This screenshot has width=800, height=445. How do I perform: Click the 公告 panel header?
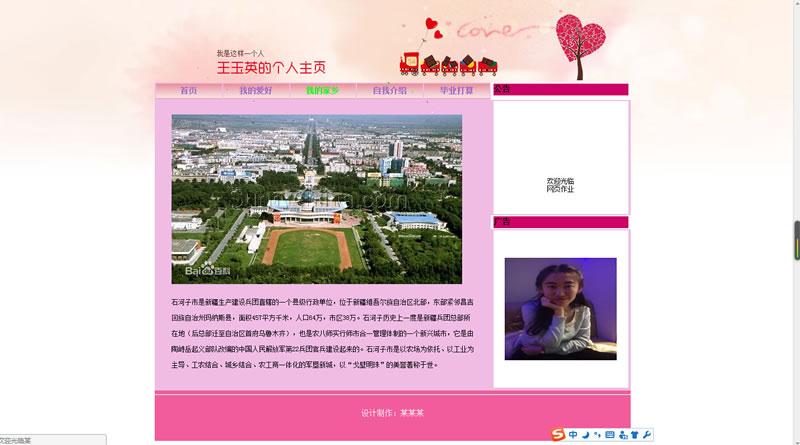coord(560,90)
